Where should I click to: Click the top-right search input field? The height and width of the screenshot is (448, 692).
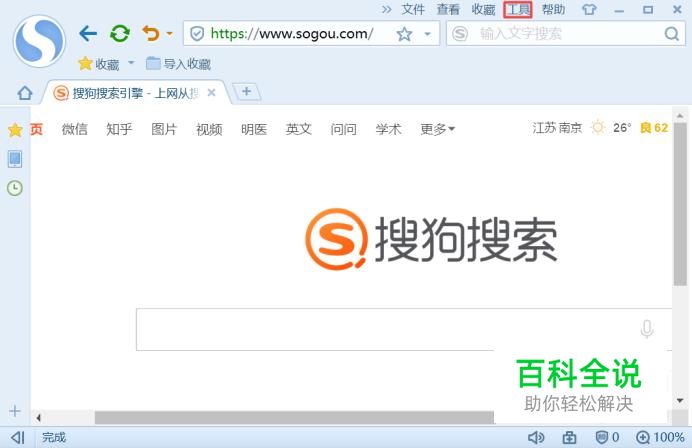[565, 34]
